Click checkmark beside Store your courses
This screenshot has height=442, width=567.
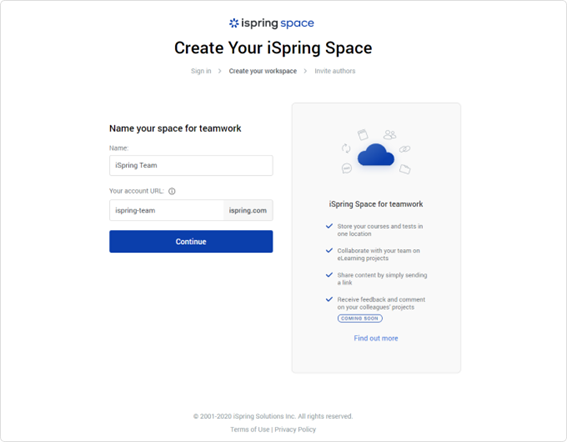[x=329, y=226]
